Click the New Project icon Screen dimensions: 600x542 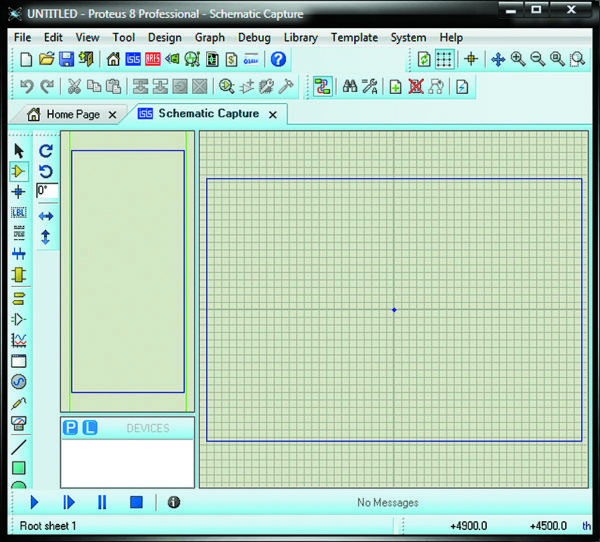(26, 59)
